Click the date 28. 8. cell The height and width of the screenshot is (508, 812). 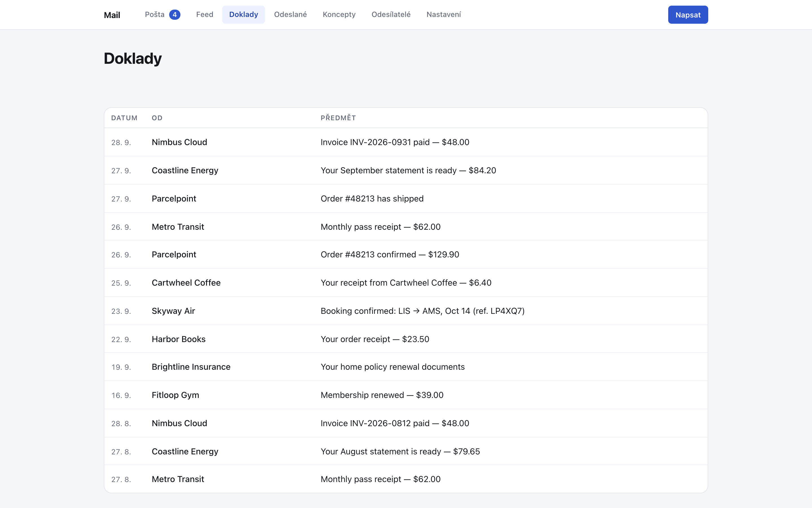coord(121,423)
